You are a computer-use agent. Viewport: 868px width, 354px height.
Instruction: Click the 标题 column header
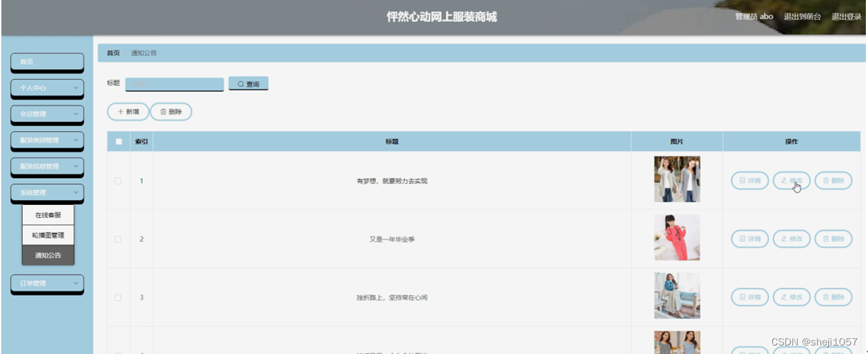click(392, 141)
